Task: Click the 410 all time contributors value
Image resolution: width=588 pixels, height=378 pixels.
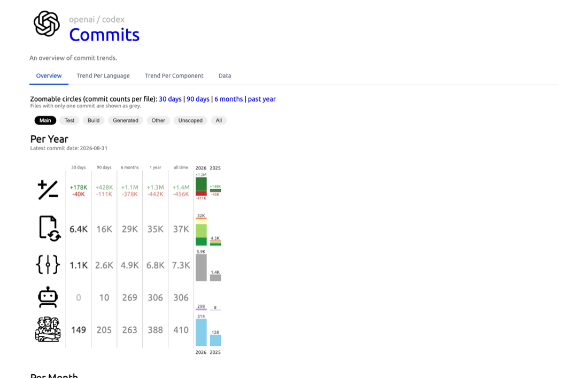Action: tap(181, 330)
